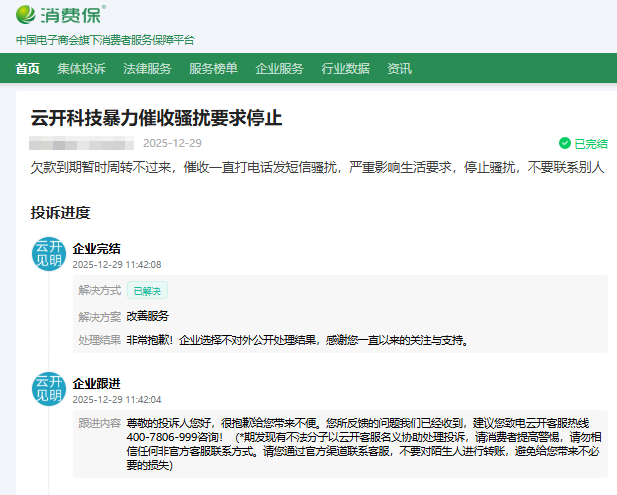Click the complaint title 云开科技暴力催收骚扰要求停止
Viewport: 617px width, 495px height.
tap(157, 118)
